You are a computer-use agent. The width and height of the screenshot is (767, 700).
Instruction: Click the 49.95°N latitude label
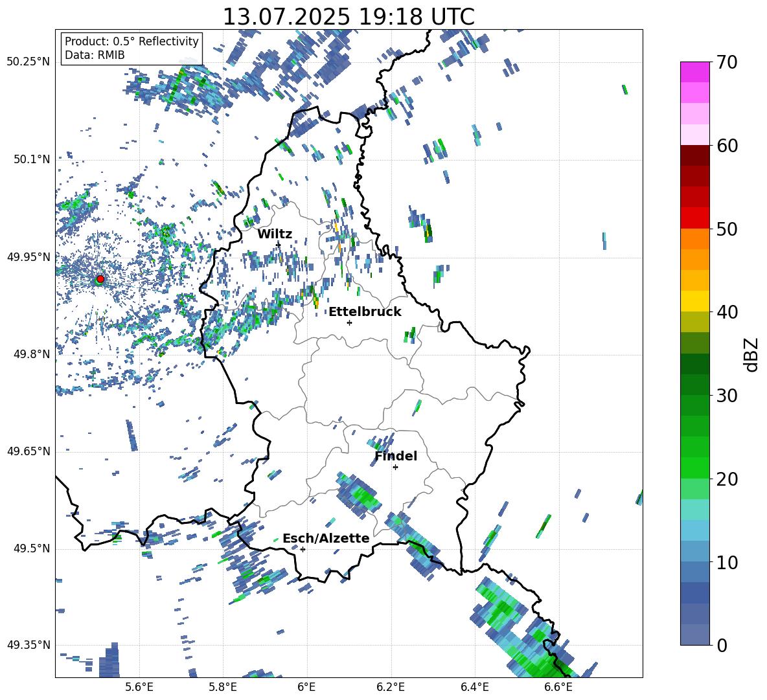(29, 256)
